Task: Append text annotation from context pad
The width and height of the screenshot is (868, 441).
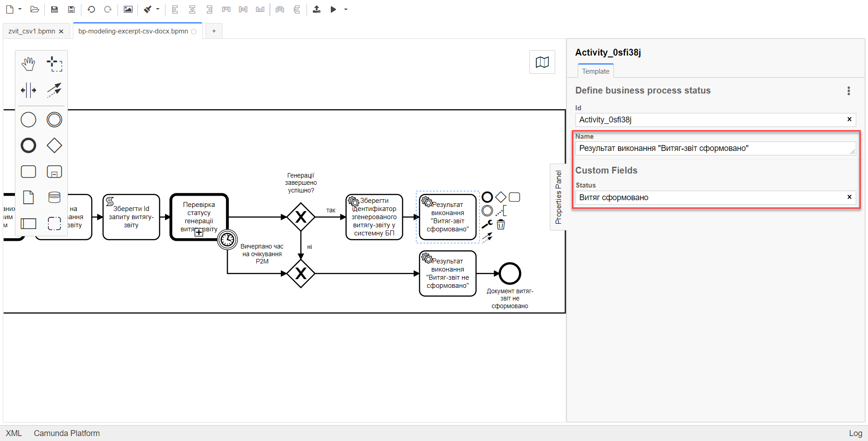Action: 500,211
